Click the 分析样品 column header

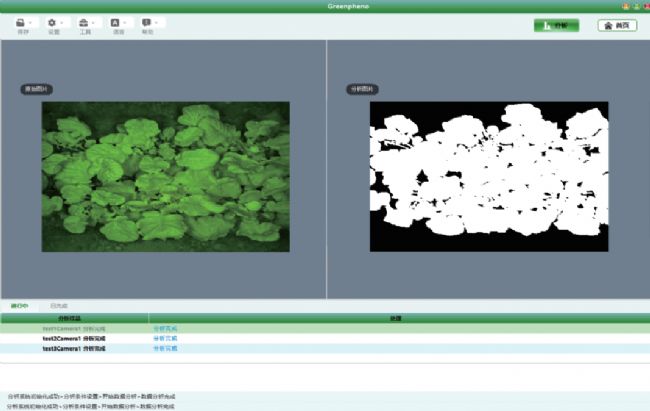pos(75,318)
